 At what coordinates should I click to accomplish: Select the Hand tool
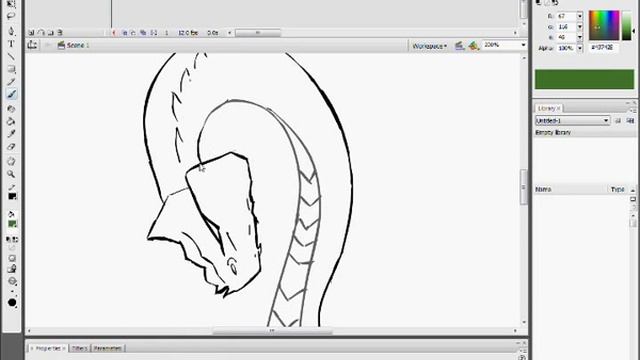11,161
